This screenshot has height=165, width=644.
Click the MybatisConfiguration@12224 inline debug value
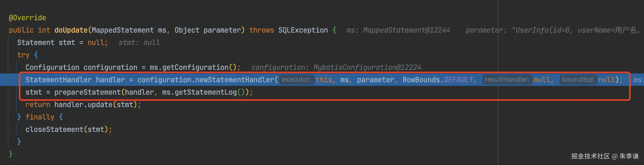click(x=367, y=67)
